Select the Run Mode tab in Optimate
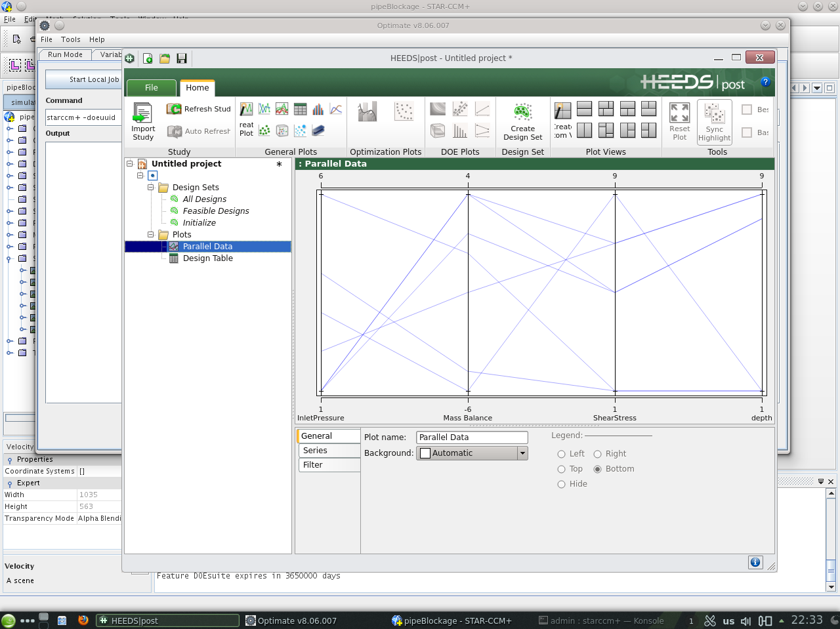The image size is (840, 629). [65, 54]
